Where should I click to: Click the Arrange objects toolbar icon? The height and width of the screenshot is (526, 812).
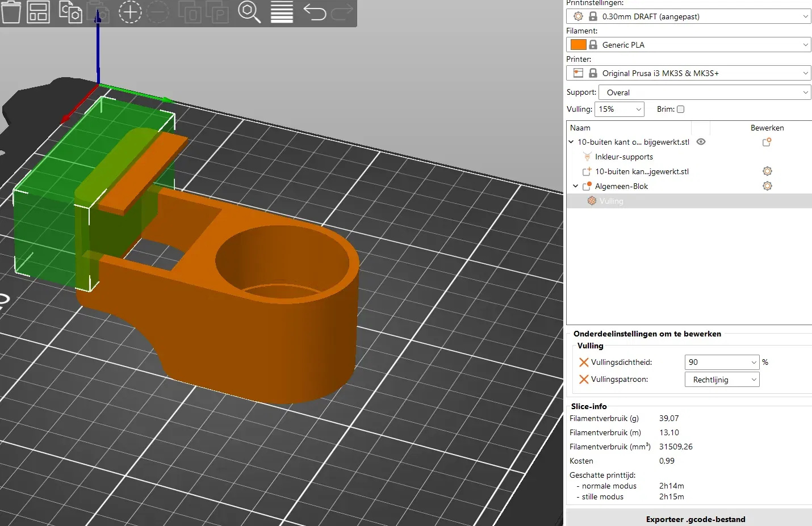pos(38,12)
